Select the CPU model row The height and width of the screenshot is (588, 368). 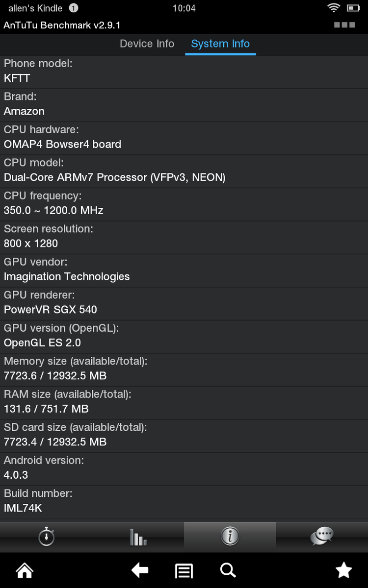pyautogui.click(x=184, y=171)
